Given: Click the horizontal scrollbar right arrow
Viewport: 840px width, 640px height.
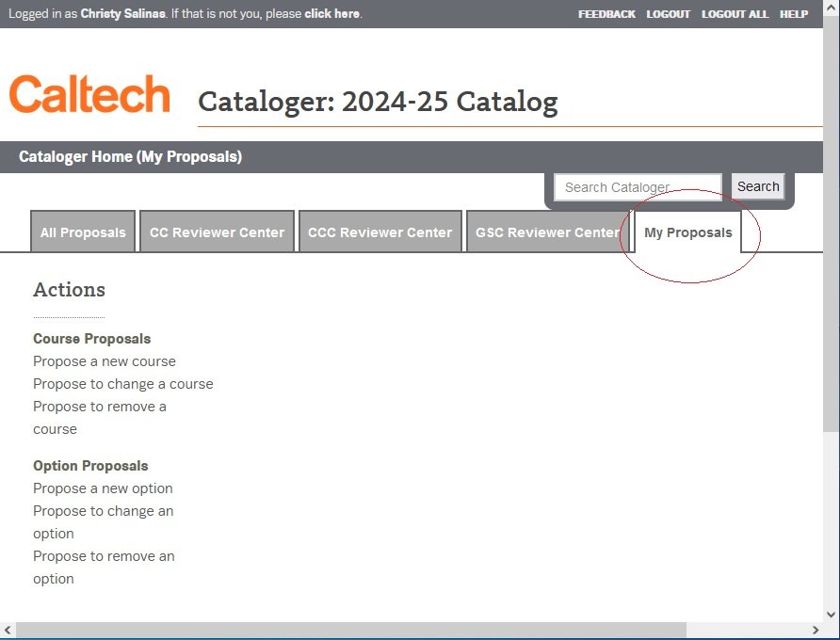Looking at the screenshot, I should (x=815, y=630).
